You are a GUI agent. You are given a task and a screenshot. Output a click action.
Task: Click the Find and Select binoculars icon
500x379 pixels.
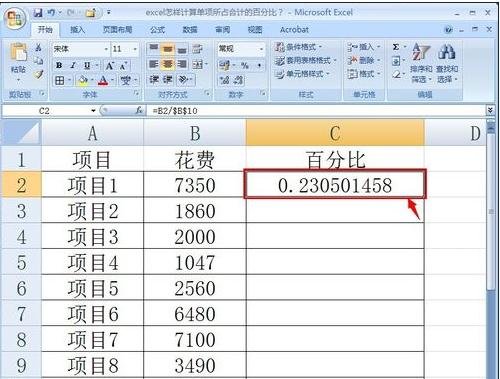tap(447, 52)
